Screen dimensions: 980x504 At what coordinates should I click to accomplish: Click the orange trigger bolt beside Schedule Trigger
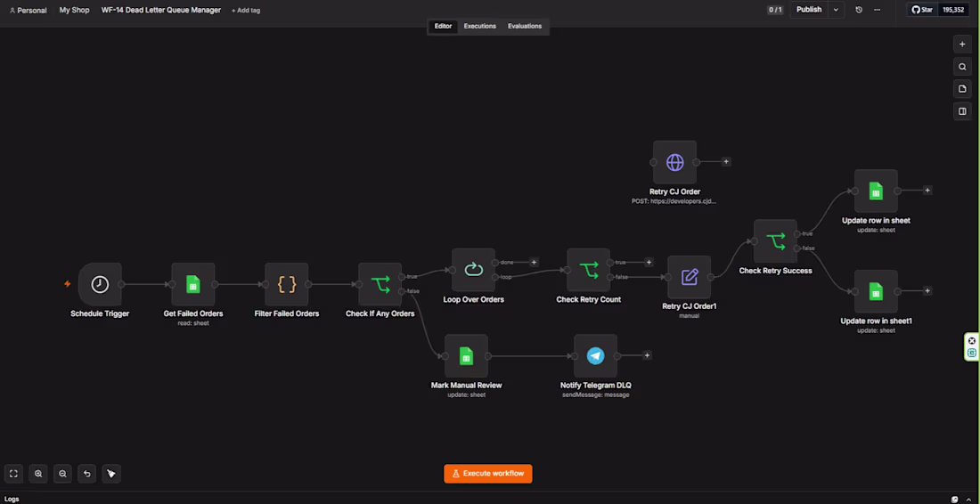(x=68, y=284)
